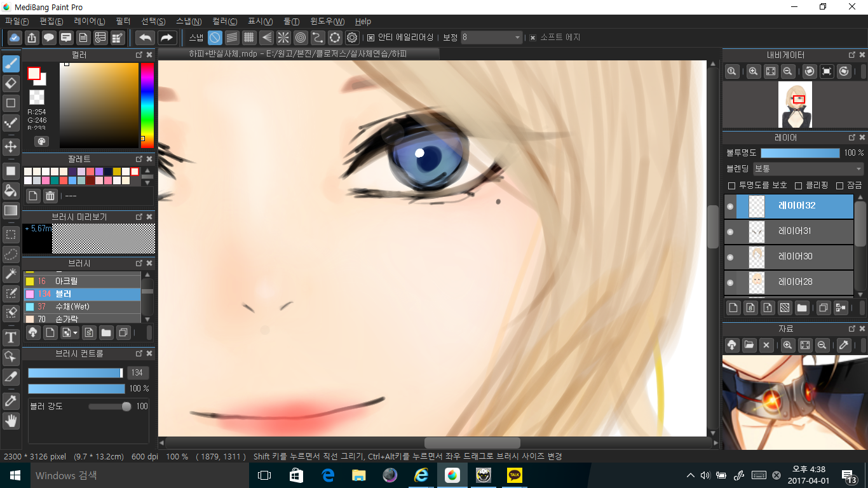This screenshot has height=488, width=868.
Task: Enable parallel line snap
Action: (x=232, y=37)
